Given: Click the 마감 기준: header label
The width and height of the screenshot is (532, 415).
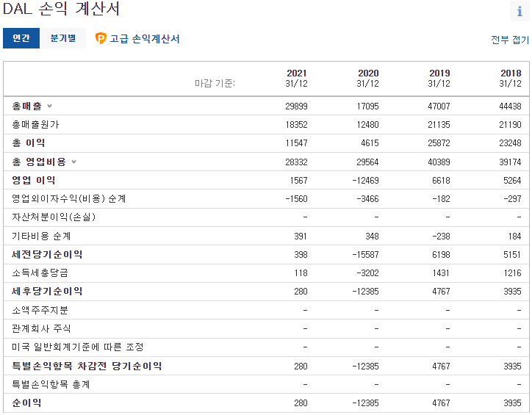Looking at the screenshot, I should [x=215, y=83].
